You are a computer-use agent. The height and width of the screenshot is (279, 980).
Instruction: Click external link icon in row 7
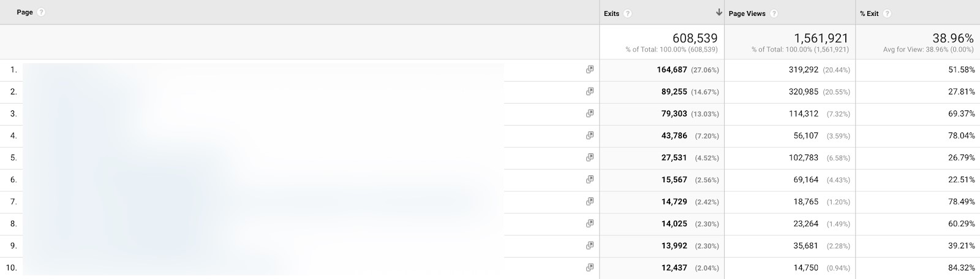click(590, 201)
